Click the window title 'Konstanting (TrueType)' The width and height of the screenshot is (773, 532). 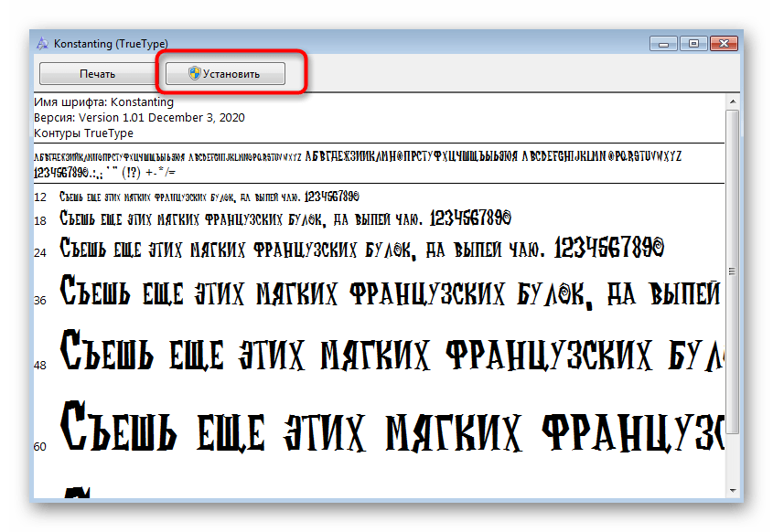pyautogui.click(x=111, y=43)
